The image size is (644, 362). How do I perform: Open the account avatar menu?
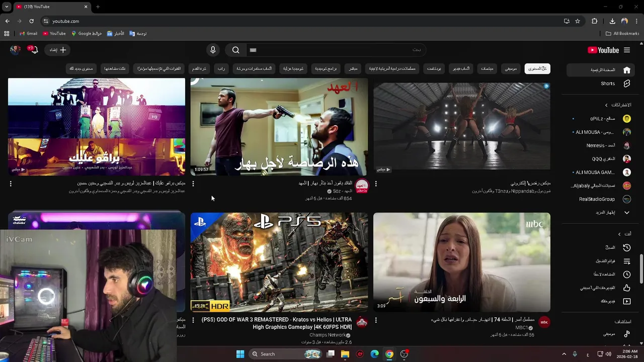(x=15, y=50)
